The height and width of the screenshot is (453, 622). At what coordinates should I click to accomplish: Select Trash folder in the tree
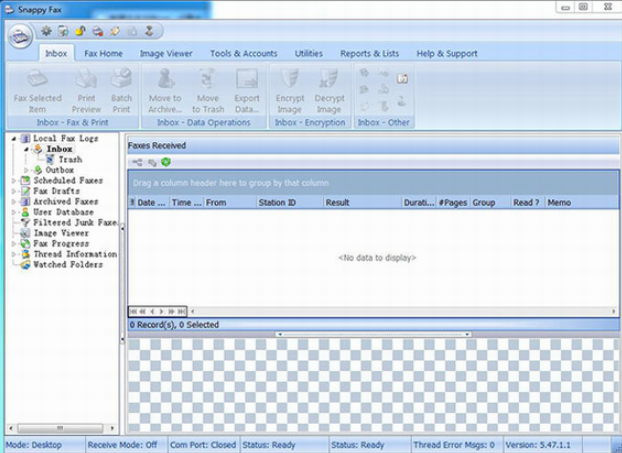(x=69, y=159)
